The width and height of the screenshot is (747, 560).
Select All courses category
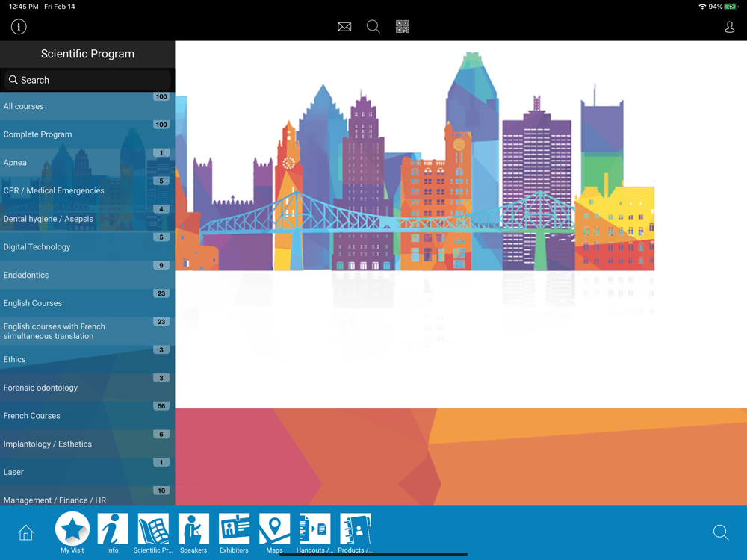pyautogui.click(x=87, y=106)
